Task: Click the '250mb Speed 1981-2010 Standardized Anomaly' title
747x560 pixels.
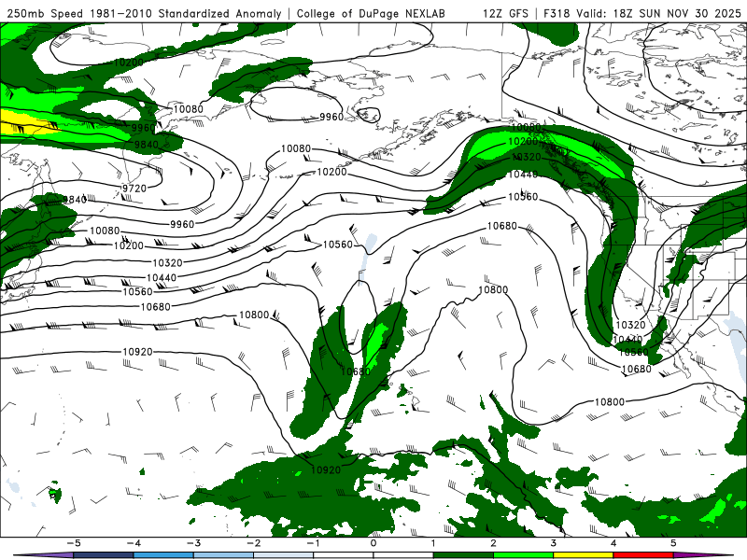Action: pyautogui.click(x=144, y=13)
